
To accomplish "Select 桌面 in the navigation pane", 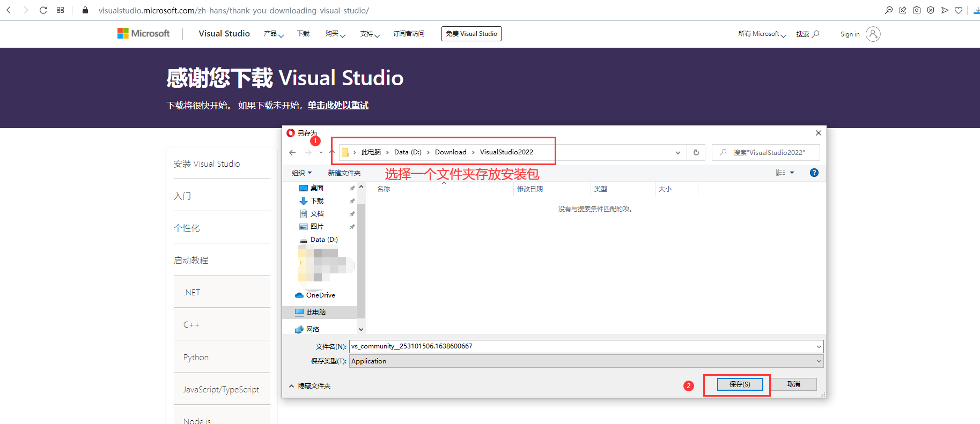I will pos(317,188).
